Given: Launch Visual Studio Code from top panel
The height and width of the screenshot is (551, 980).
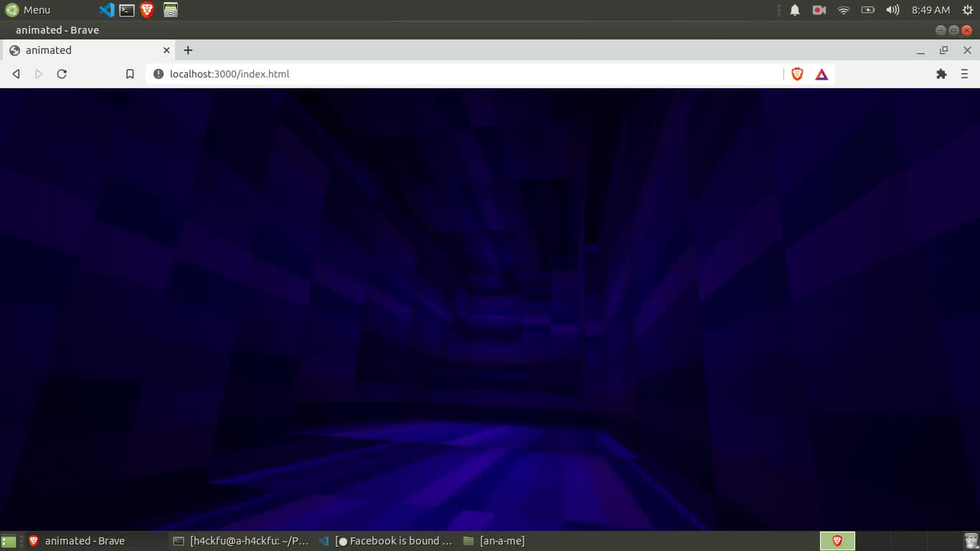Looking at the screenshot, I should click(106, 10).
